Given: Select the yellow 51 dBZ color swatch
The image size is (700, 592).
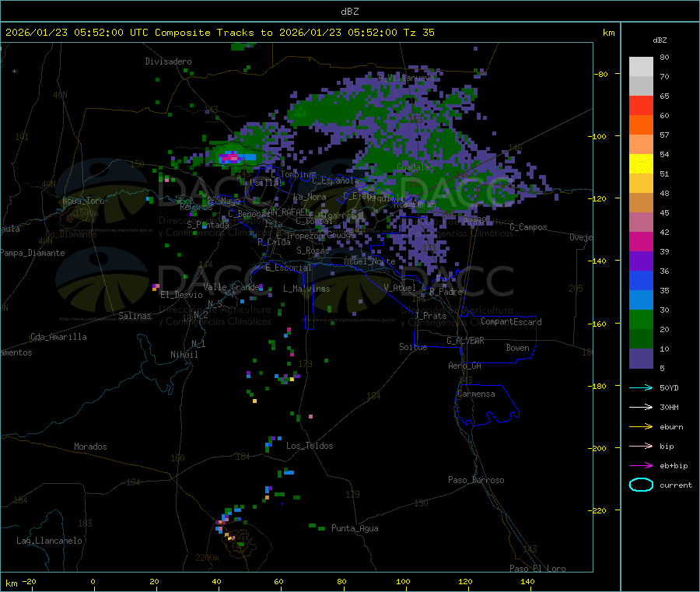Looking at the screenshot, I should (x=641, y=164).
